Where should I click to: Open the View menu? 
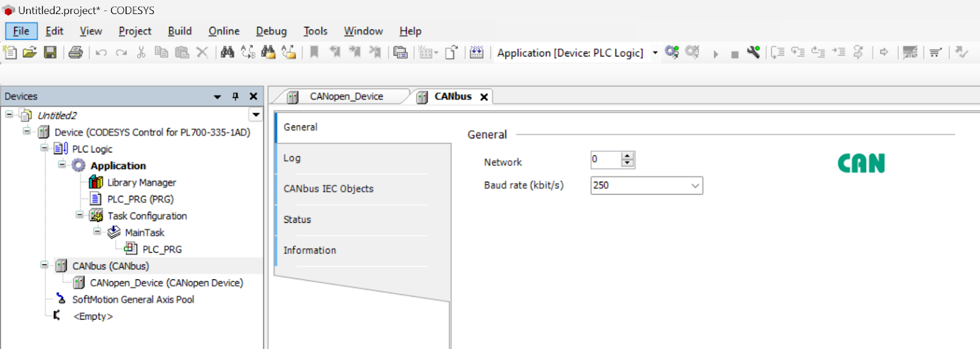tap(91, 31)
